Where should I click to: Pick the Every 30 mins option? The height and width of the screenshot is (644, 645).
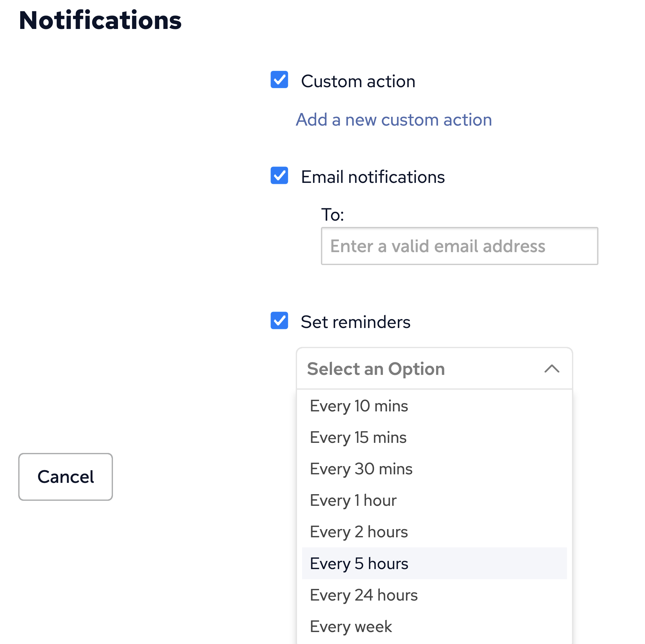[361, 468]
